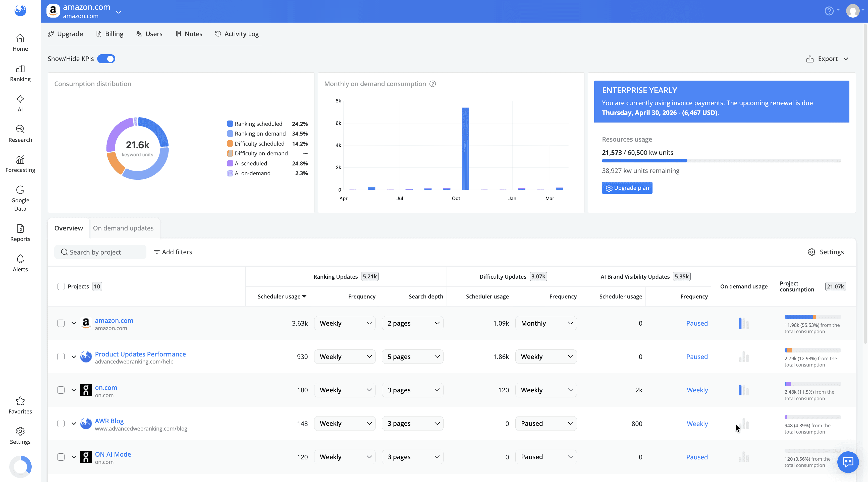This screenshot has height=482, width=868.
Task: Open the help question mark menu
Action: click(x=829, y=11)
